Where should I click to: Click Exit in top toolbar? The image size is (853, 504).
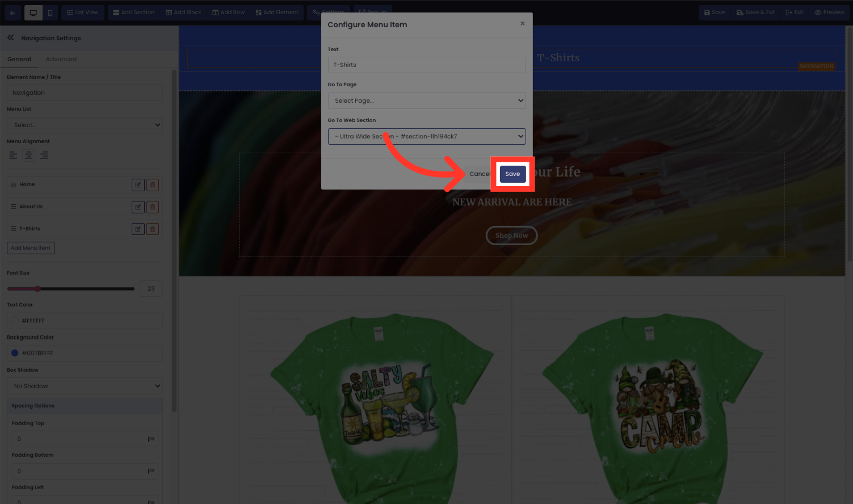tap(795, 12)
